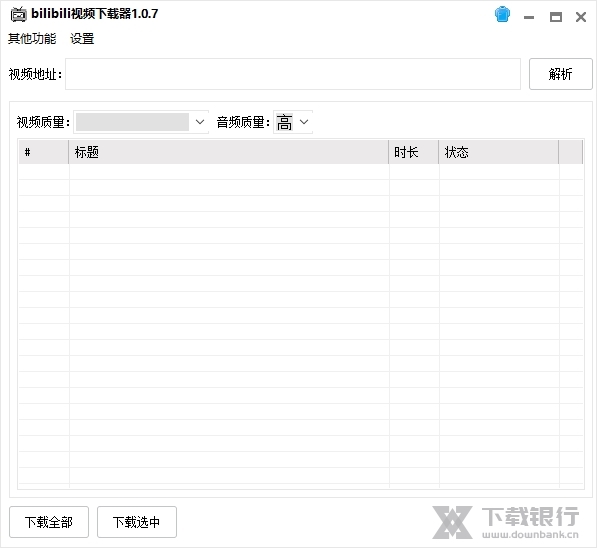Viewport: 597px width, 548px height.
Task: Open the 其他功能 menu
Action: tap(32, 38)
